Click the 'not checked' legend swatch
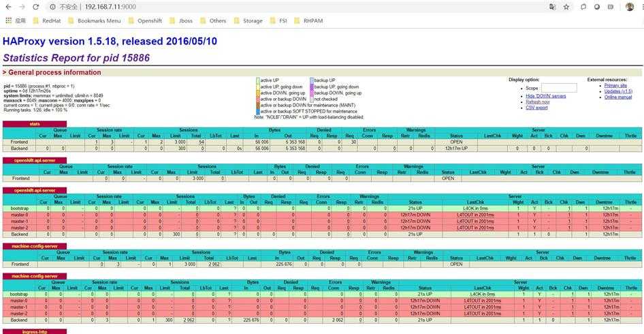This screenshot has width=644, height=334. pyautogui.click(x=312, y=99)
